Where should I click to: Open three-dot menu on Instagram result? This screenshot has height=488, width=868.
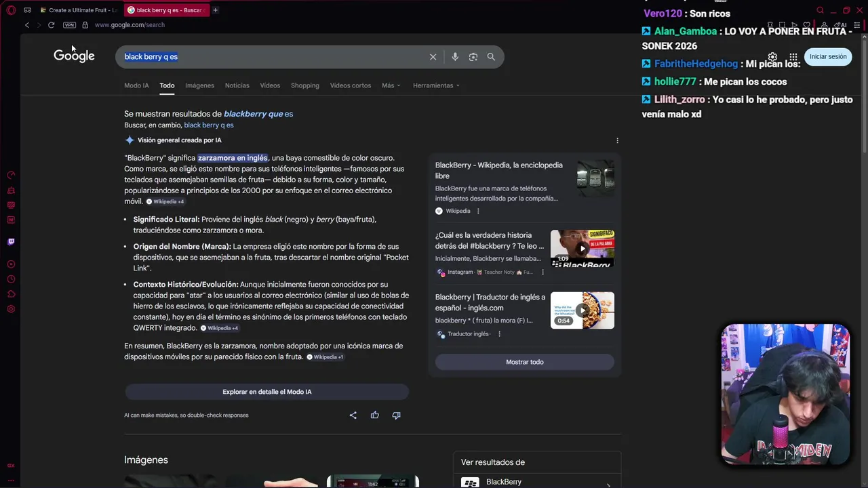(542, 272)
